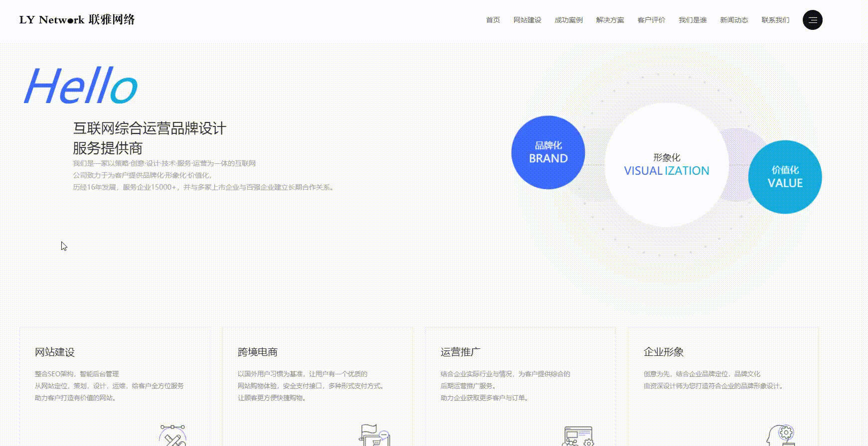Click the head-with-gear icon under 企业形象

tap(780, 436)
